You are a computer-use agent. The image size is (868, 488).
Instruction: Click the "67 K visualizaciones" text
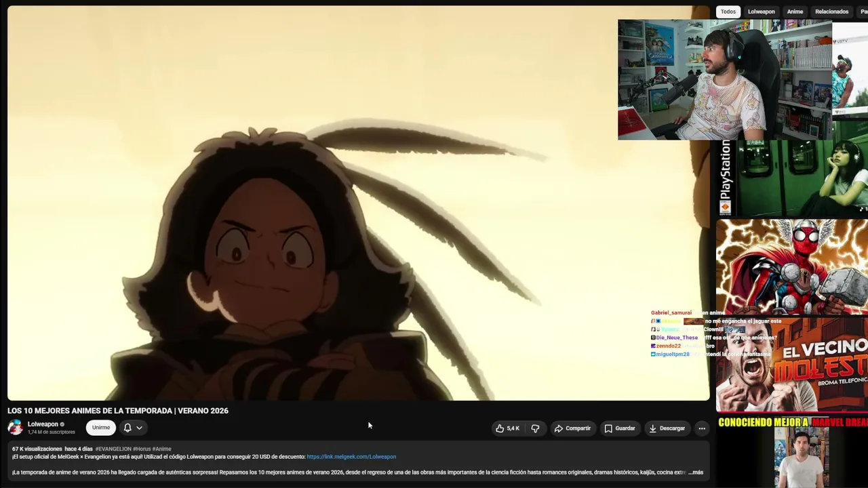37,449
